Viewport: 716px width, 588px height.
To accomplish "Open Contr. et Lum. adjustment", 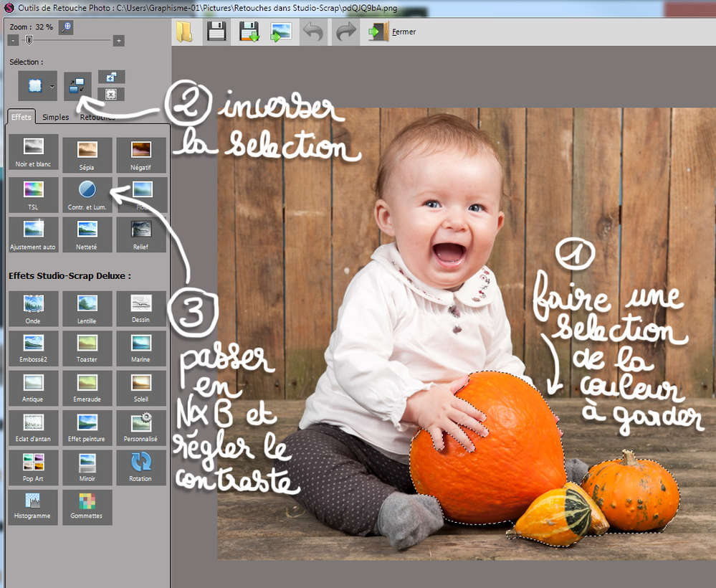I will point(87,194).
